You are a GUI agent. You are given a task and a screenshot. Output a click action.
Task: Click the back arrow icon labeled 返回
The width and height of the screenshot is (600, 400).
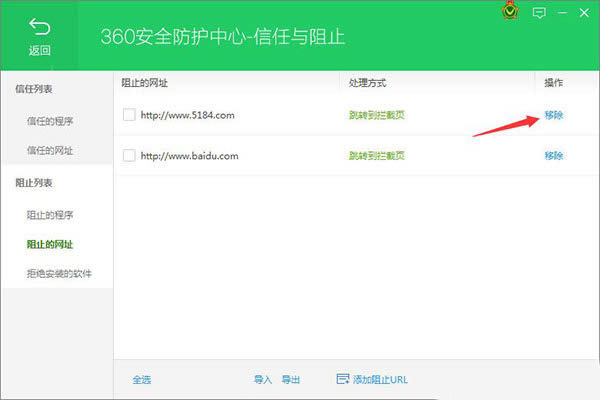39,27
